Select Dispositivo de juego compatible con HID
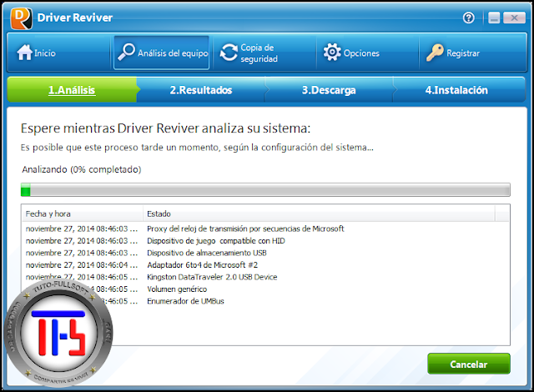Screen dimensions: 534x392 point(265,241)
